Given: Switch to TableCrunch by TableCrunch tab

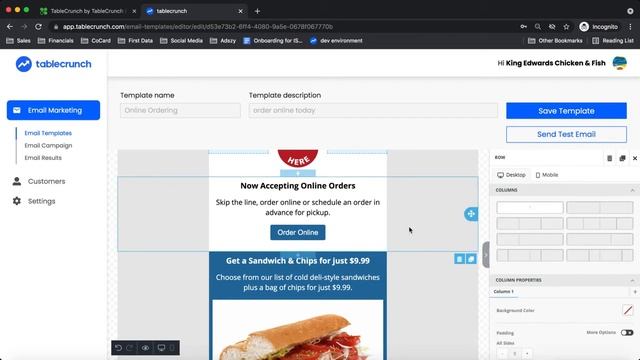Looking at the screenshot, I should click(88, 11).
